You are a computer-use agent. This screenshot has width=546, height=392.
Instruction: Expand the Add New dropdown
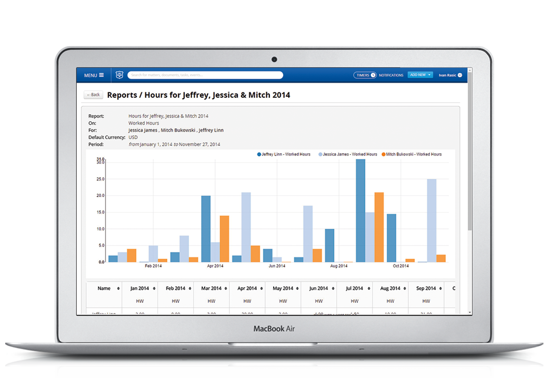coord(420,75)
